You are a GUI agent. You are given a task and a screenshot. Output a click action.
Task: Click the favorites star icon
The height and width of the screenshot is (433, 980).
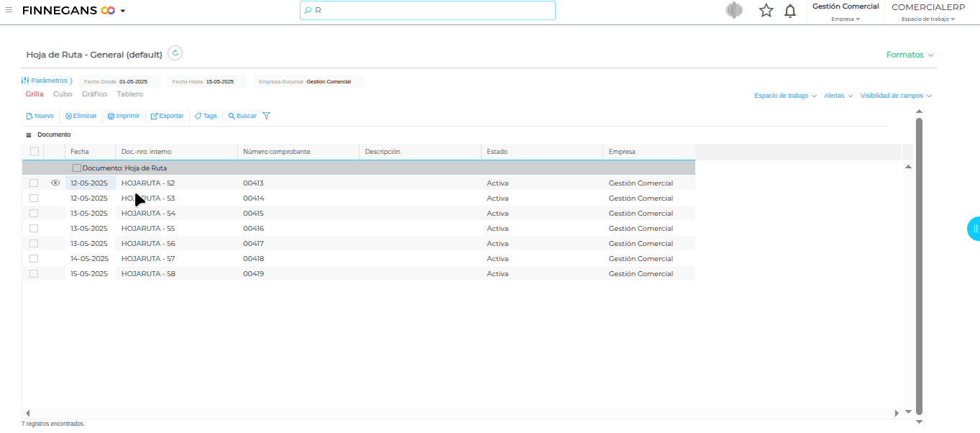[x=766, y=11]
